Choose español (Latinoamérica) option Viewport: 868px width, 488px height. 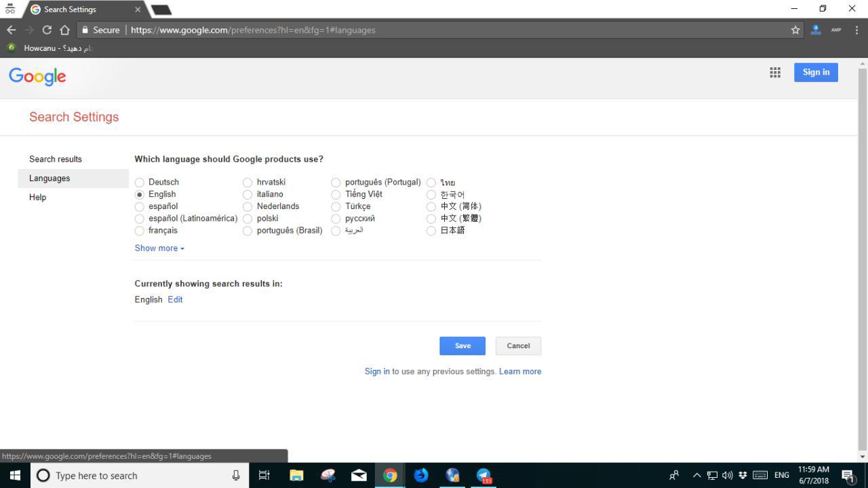140,219
